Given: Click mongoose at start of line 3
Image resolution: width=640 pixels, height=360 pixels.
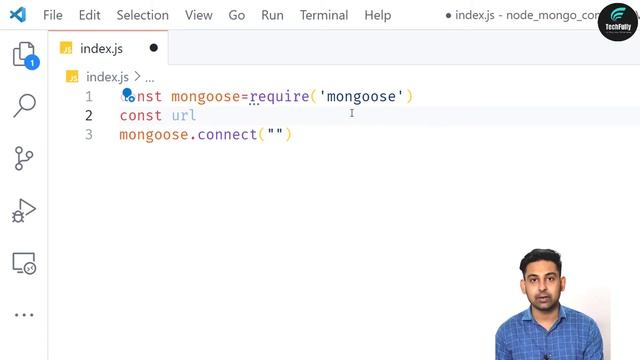Looking at the screenshot, I should pyautogui.click(x=154, y=135).
